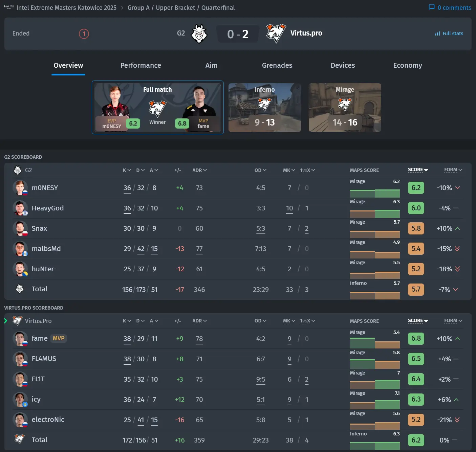Sort G2 scoreboard by ADR
Viewport: 476px width, 452px height.
point(199,170)
